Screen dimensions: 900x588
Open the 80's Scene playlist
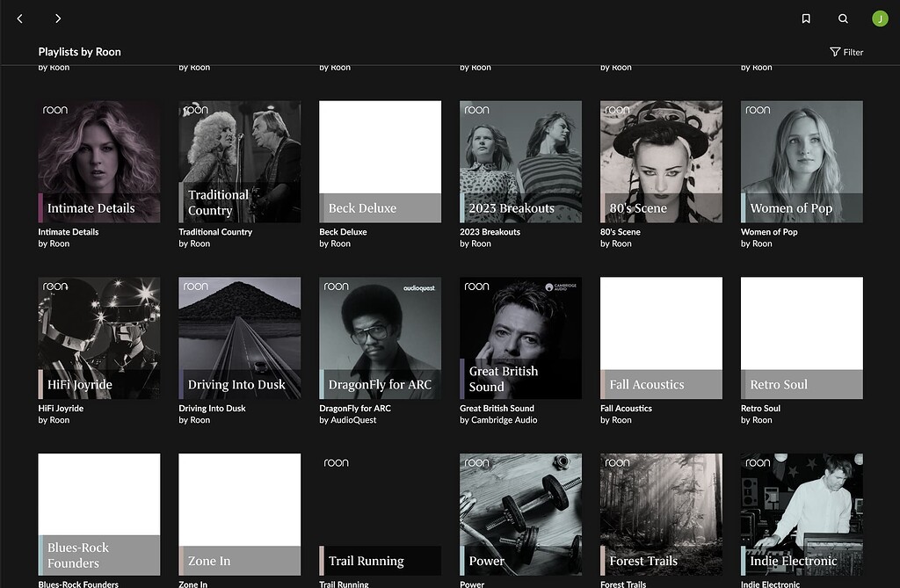click(661, 161)
